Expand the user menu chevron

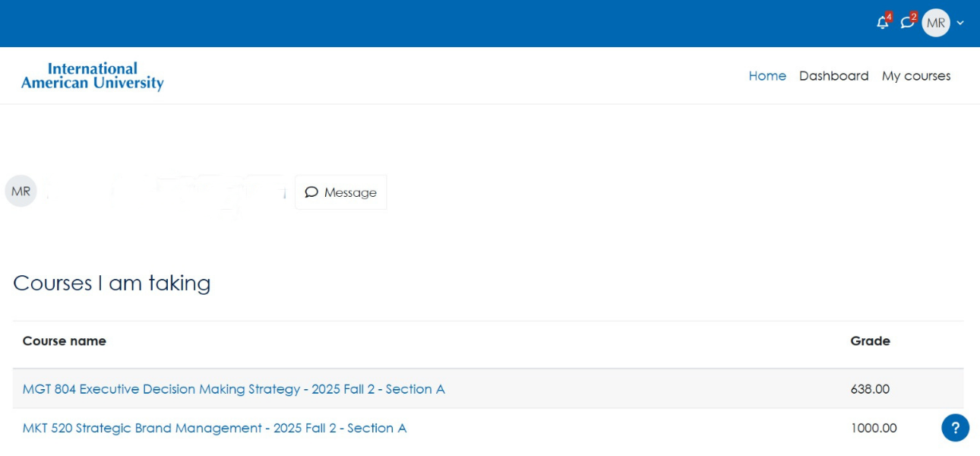point(960,23)
